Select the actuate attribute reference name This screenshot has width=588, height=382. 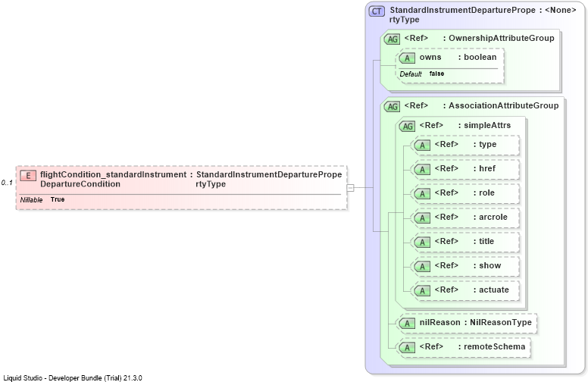(x=494, y=290)
